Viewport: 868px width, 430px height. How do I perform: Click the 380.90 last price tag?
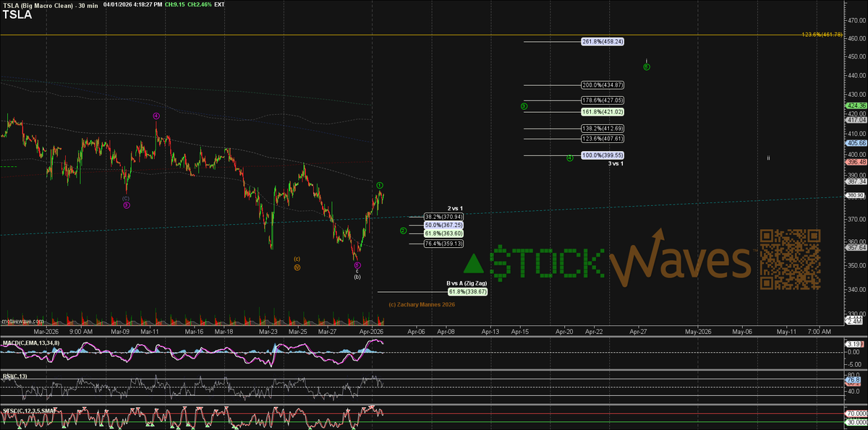pos(856,194)
